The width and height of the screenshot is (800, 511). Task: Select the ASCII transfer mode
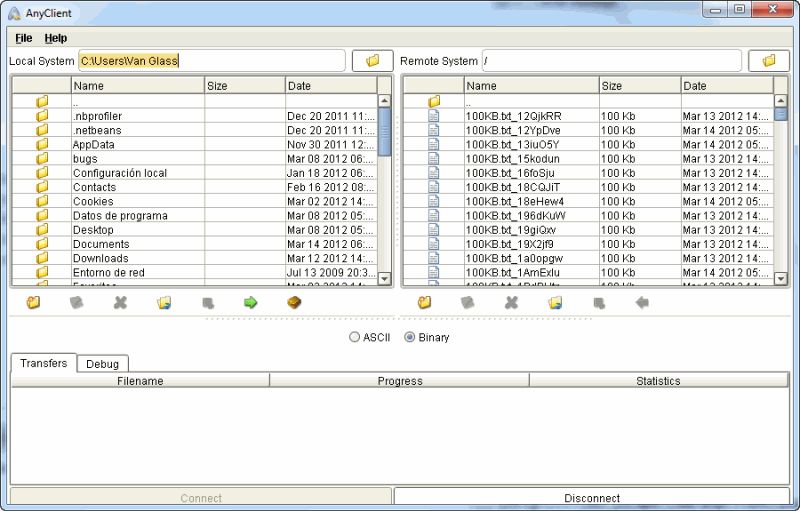(x=355, y=337)
